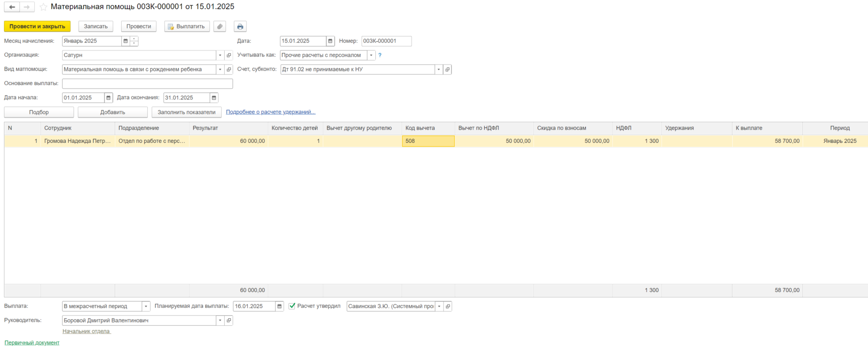Viewport: 868px width, 348px height.
Task: Expand the Учитывать как dropdown
Action: coord(371,55)
